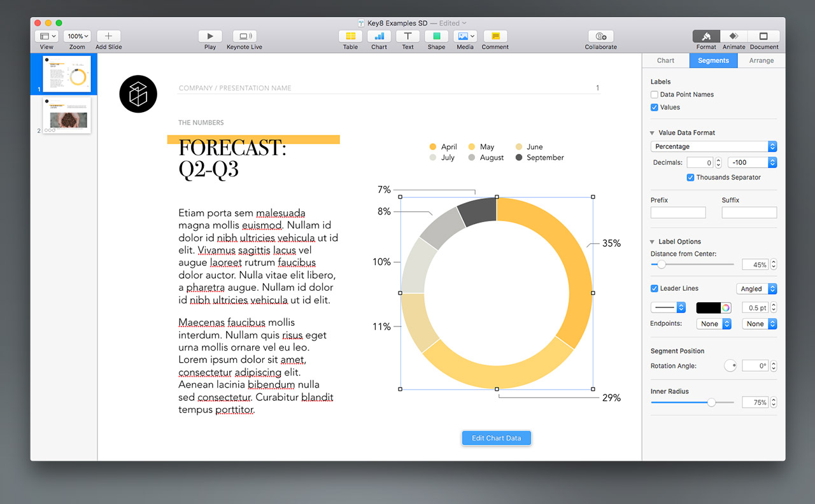The height and width of the screenshot is (504, 815).
Task: Uncheck the Values labels checkbox
Action: point(655,108)
